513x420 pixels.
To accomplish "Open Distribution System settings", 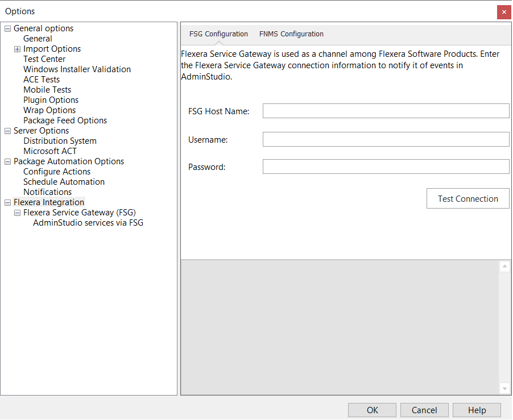I will (x=60, y=141).
